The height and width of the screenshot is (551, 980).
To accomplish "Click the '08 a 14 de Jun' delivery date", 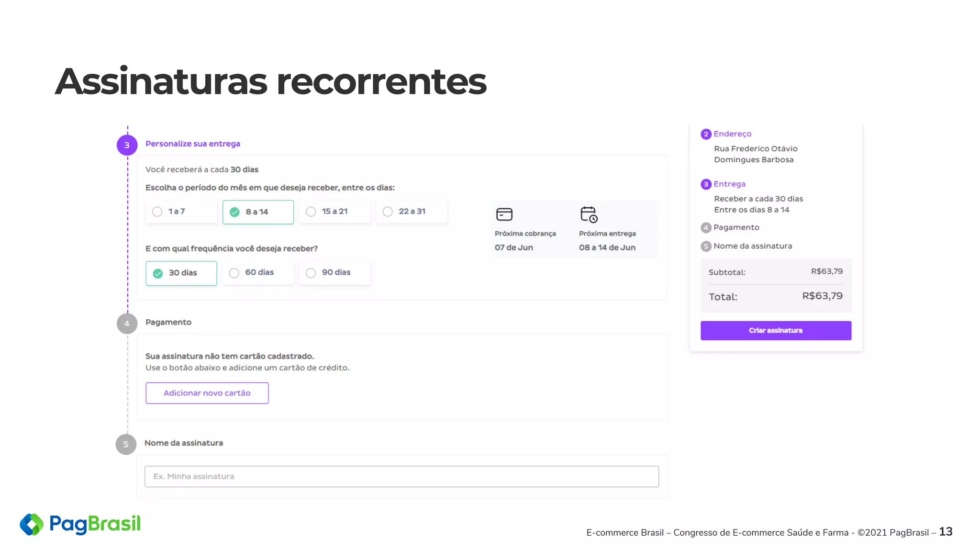I will point(607,247).
